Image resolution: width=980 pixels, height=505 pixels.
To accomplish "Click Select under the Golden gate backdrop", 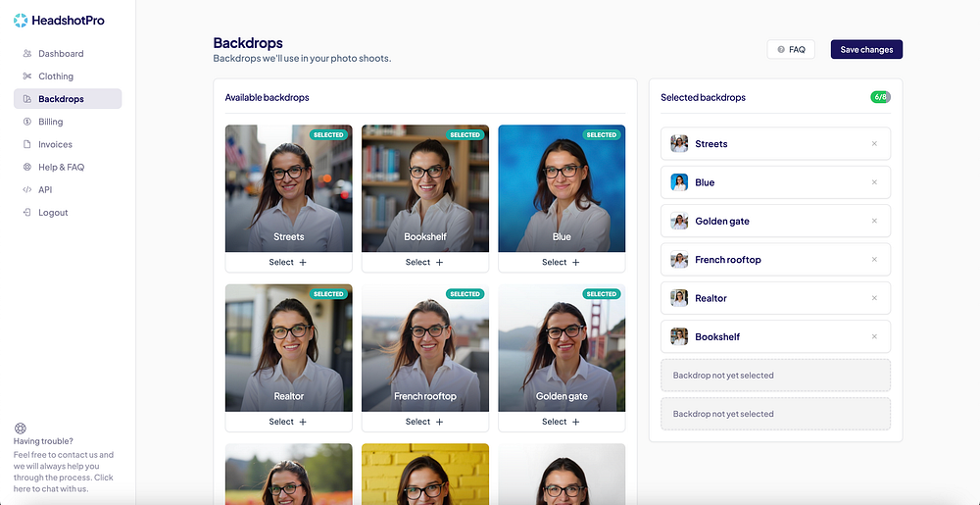I will [562, 422].
